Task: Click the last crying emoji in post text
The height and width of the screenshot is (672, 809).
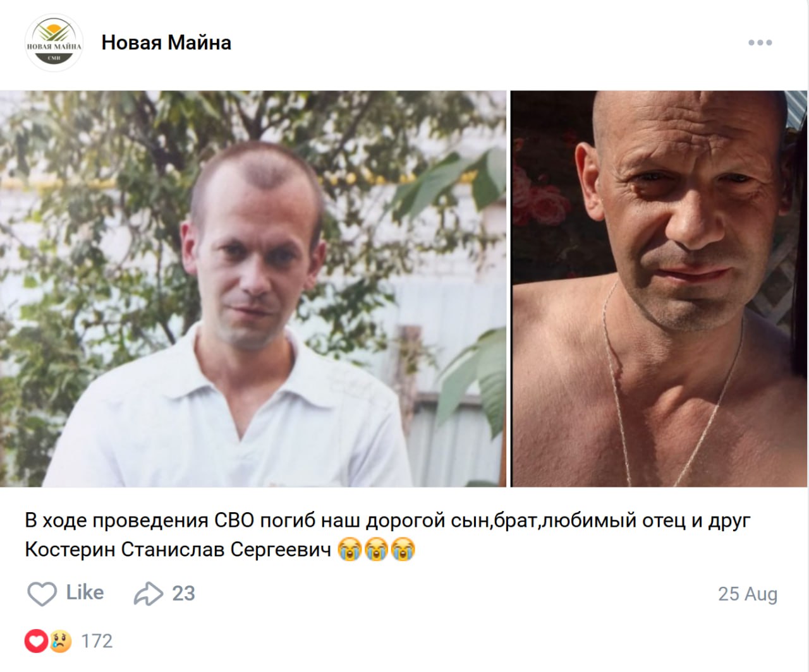Action: 403,549
